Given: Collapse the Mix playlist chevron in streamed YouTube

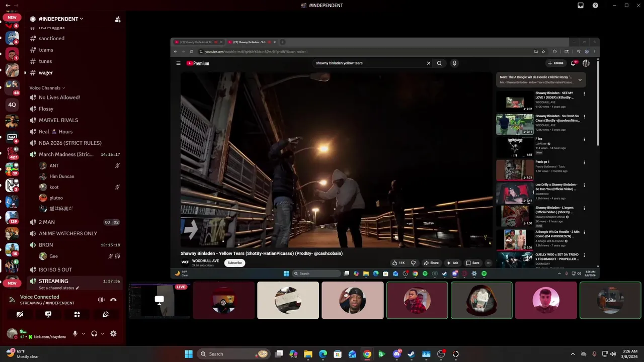Looking at the screenshot, I should point(580,79).
